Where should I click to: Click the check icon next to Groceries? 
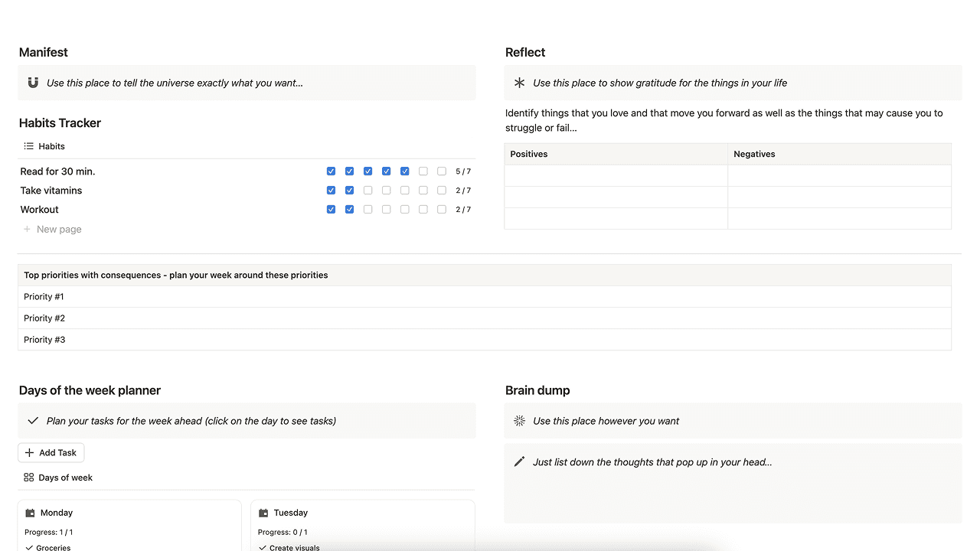[29, 548]
